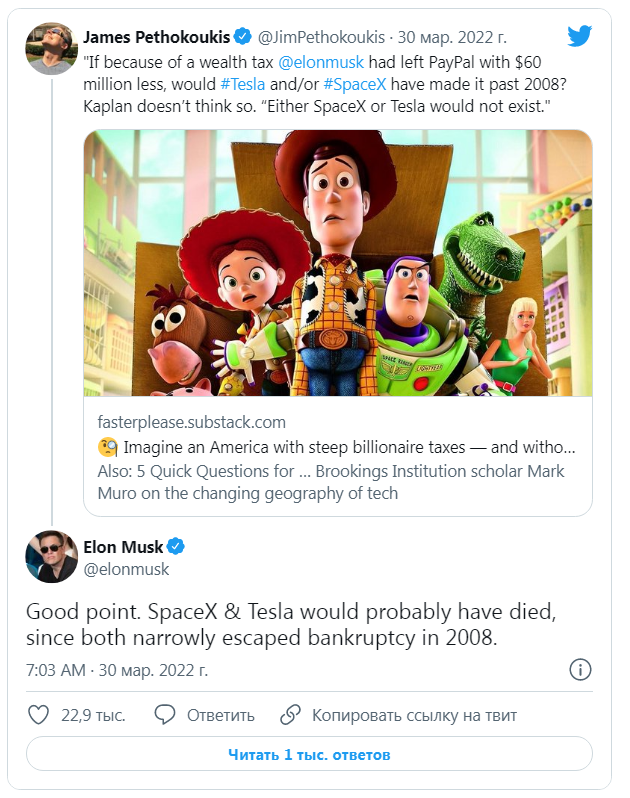The height and width of the screenshot is (798, 630).
Task: Open Elon Musk profile avatar
Action: [51, 557]
